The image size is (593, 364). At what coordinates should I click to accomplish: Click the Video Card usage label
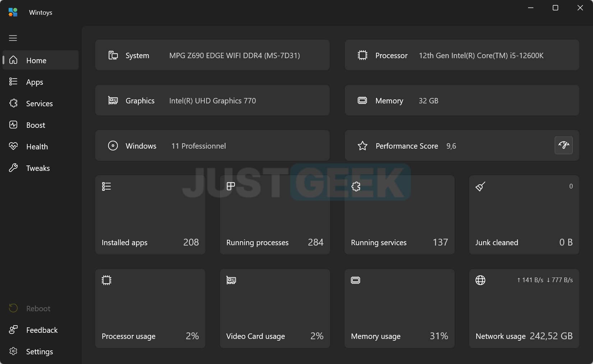coord(255,336)
